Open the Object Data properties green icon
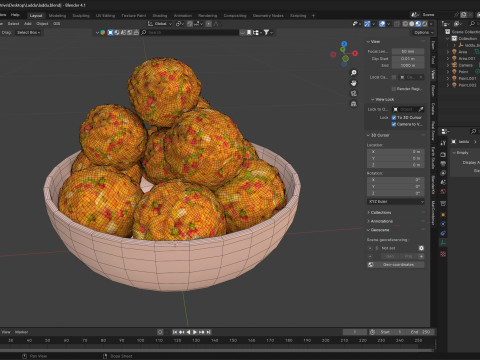Screen dimensions: 480x360 tap(443, 243)
